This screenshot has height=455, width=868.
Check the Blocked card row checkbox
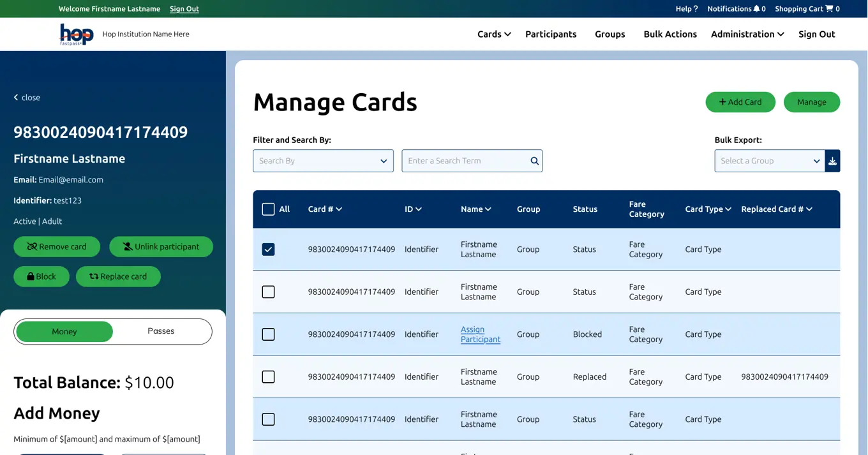click(268, 334)
